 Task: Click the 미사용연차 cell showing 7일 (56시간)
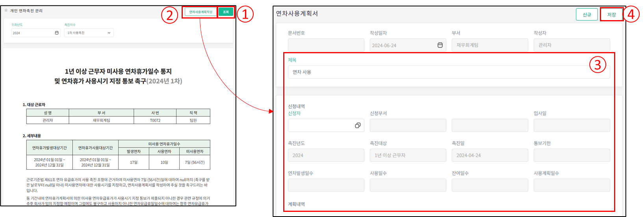coord(195,162)
